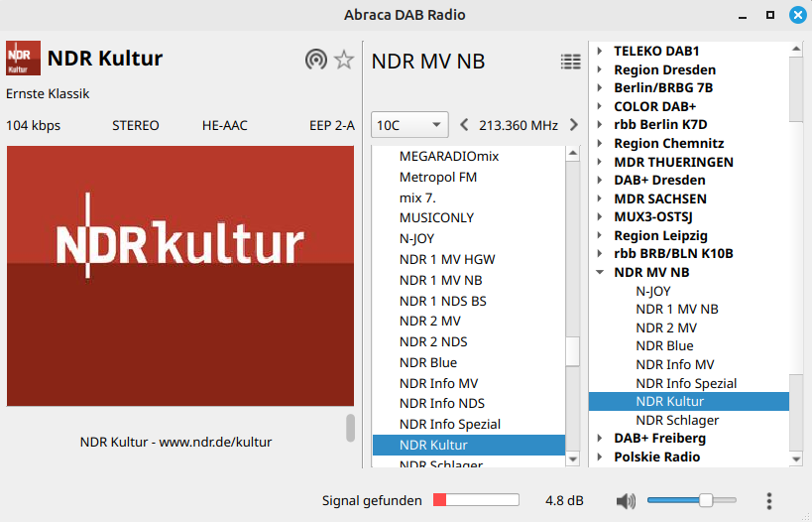Toggle the ensemble list view icon

(570, 62)
